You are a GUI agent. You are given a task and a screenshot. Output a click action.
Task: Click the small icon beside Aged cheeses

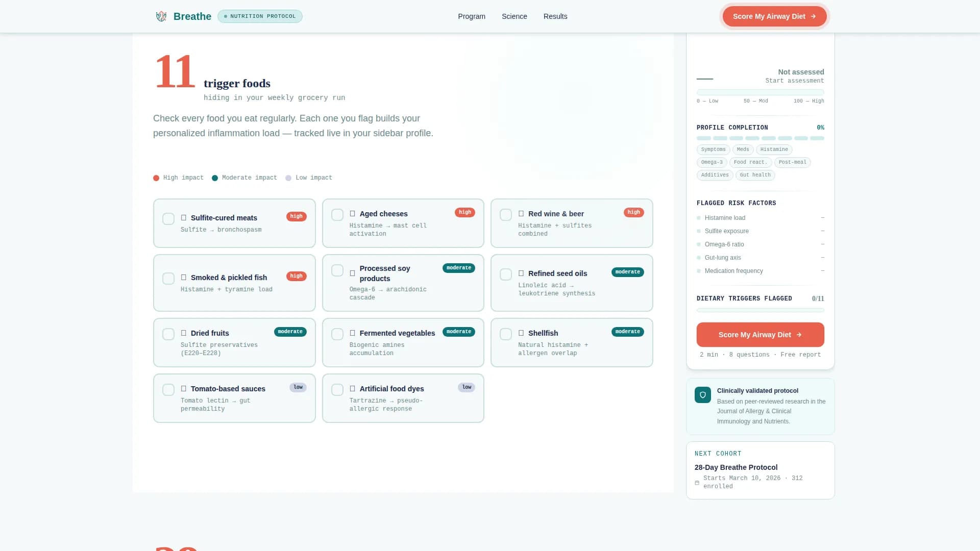click(x=352, y=214)
